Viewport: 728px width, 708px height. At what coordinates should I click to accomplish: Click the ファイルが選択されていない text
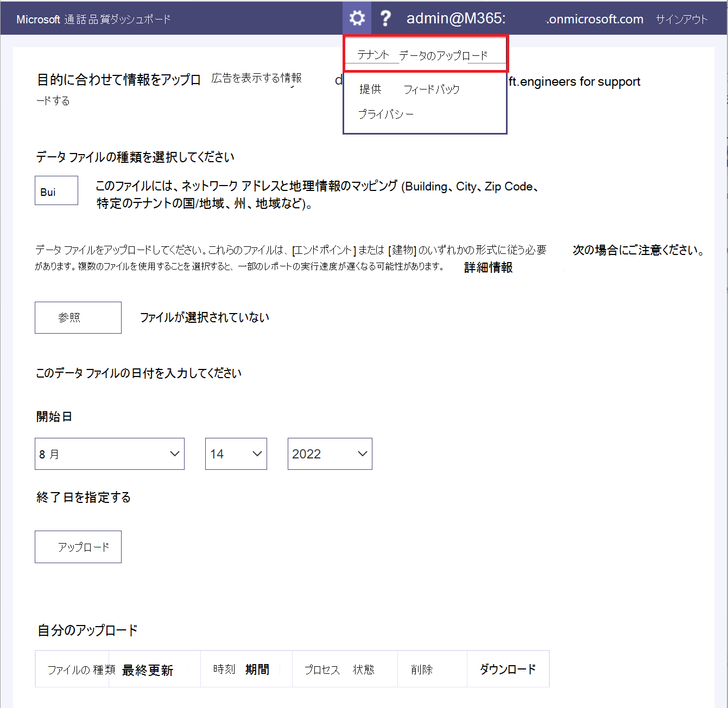click(x=205, y=317)
